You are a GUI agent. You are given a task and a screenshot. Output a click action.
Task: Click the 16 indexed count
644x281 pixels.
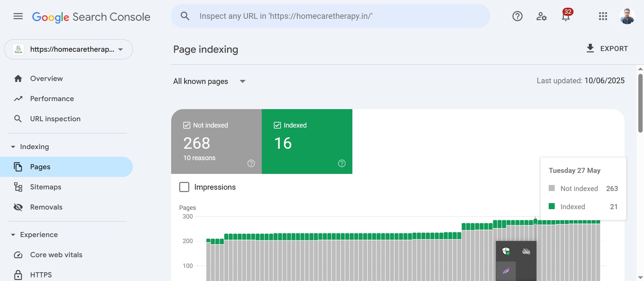(x=283, y=143)
